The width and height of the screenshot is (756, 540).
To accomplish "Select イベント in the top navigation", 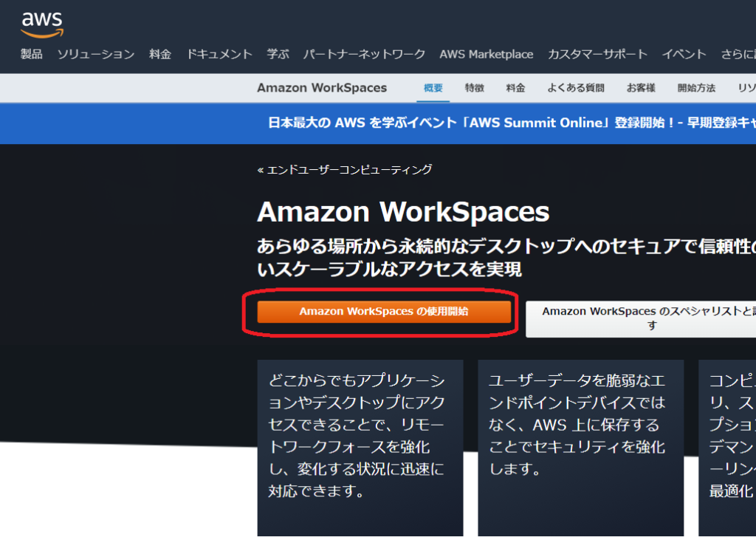I will pyautogui.click(x=684, y=54).
